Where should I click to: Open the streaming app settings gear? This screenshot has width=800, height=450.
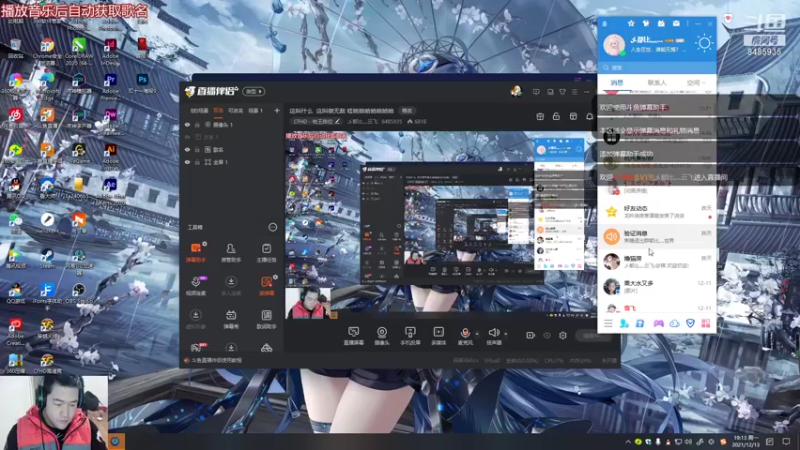click(563, 335)
